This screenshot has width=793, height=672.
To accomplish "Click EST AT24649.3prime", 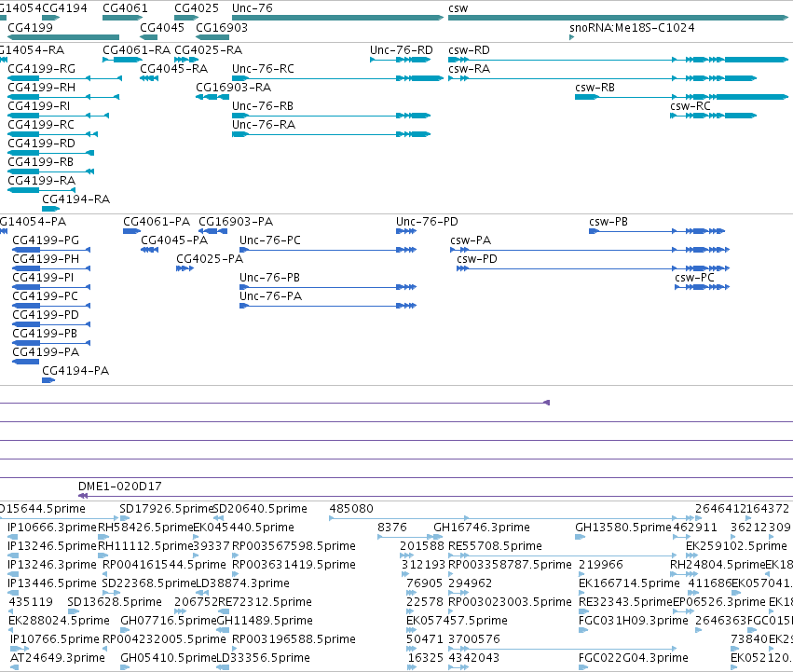I will coord(58,658).
